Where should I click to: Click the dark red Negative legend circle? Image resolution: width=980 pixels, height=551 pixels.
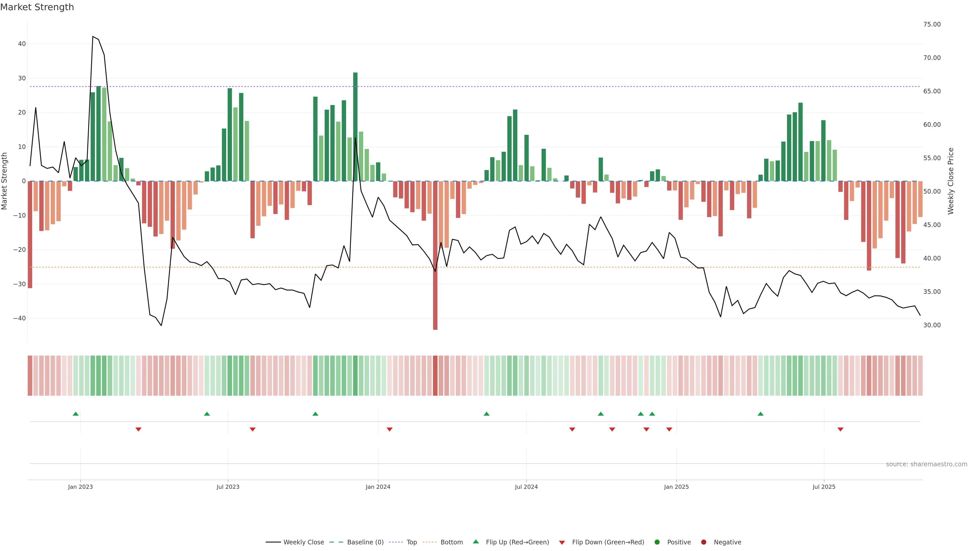703,542
